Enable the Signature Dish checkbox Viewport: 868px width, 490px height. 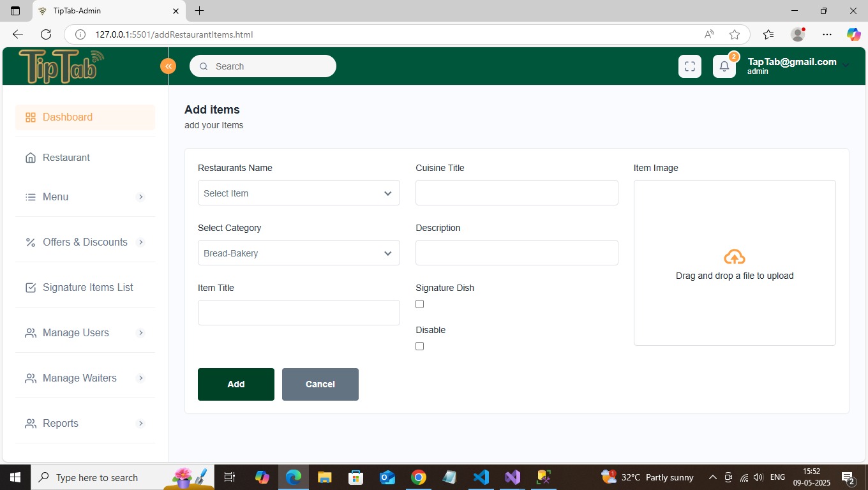(419, 304)
